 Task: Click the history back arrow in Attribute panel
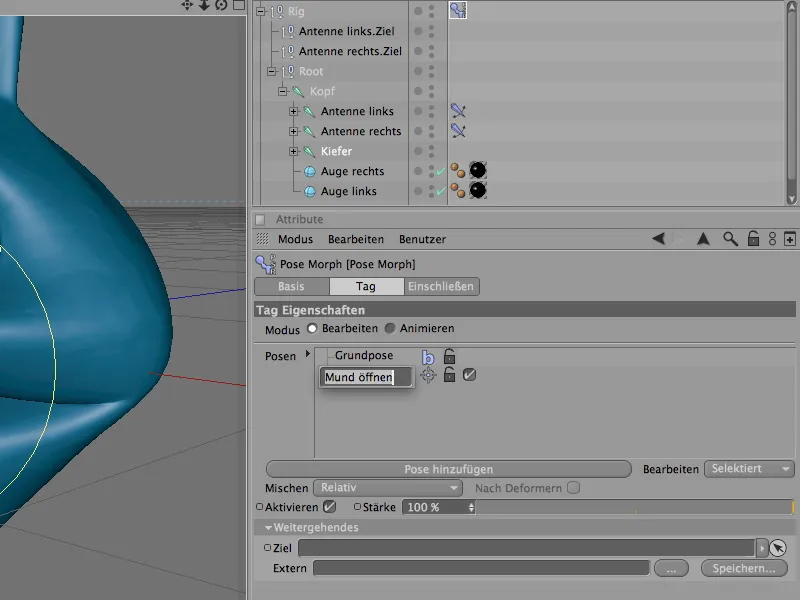tap(657, 239)
